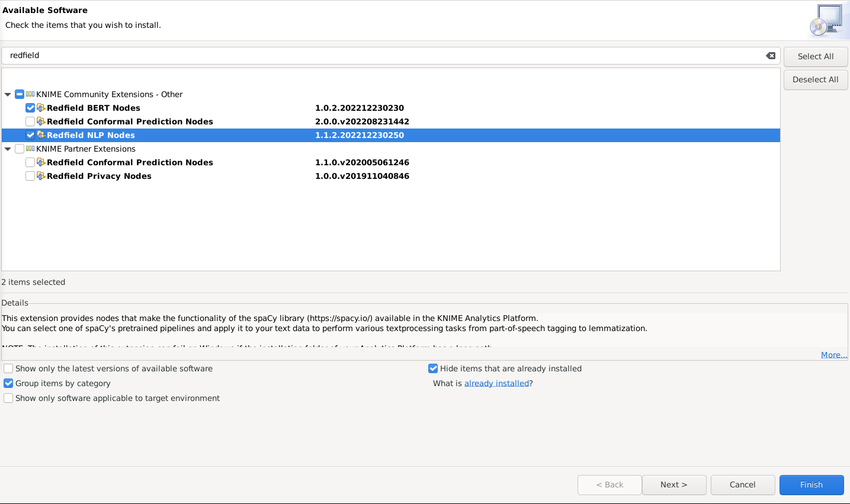Clear the redfield filter text

pos(771,56)
